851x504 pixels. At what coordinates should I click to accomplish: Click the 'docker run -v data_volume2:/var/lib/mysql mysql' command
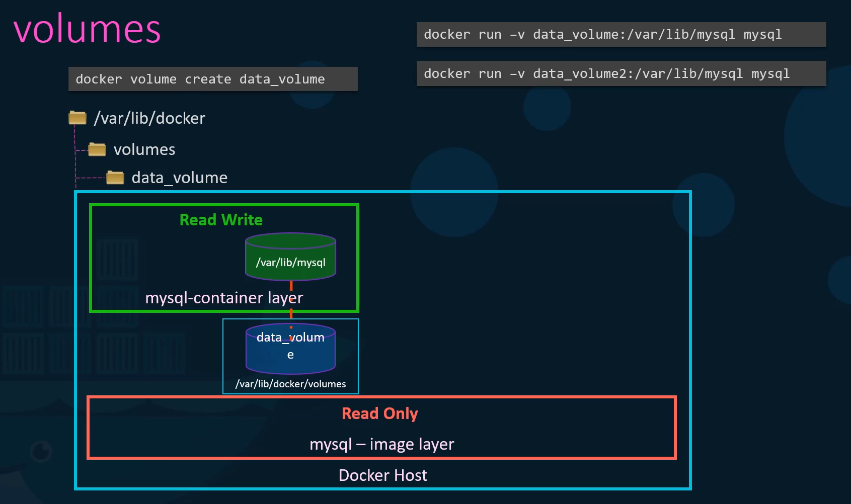pos(621,73)
